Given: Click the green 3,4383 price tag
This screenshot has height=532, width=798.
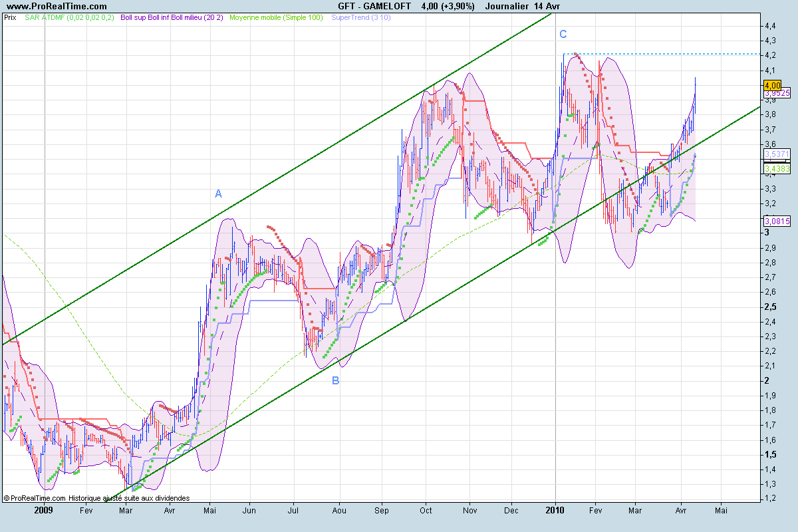Looking at the screenshot, I should tap(777, 168).
